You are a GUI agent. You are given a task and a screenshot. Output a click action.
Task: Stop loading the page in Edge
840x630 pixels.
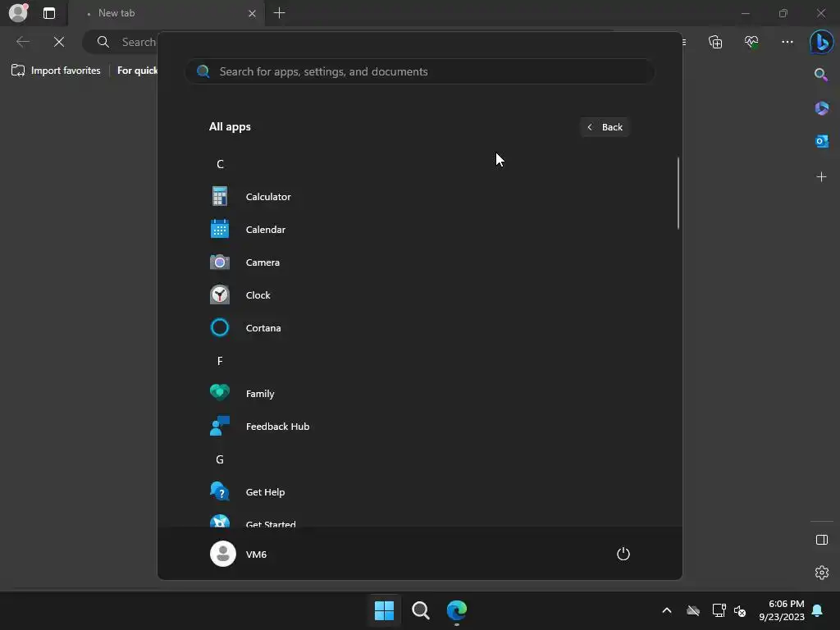59,42
